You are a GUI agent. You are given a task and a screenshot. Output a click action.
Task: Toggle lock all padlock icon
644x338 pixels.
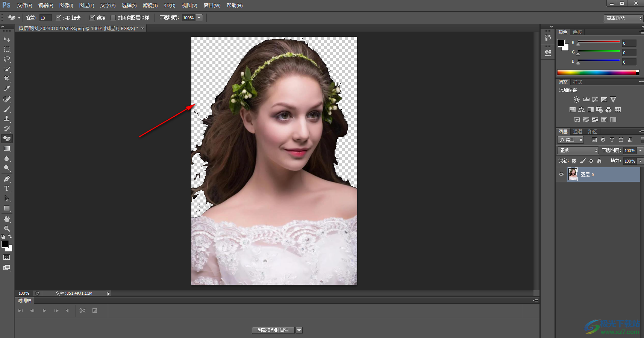click(599, 161)
